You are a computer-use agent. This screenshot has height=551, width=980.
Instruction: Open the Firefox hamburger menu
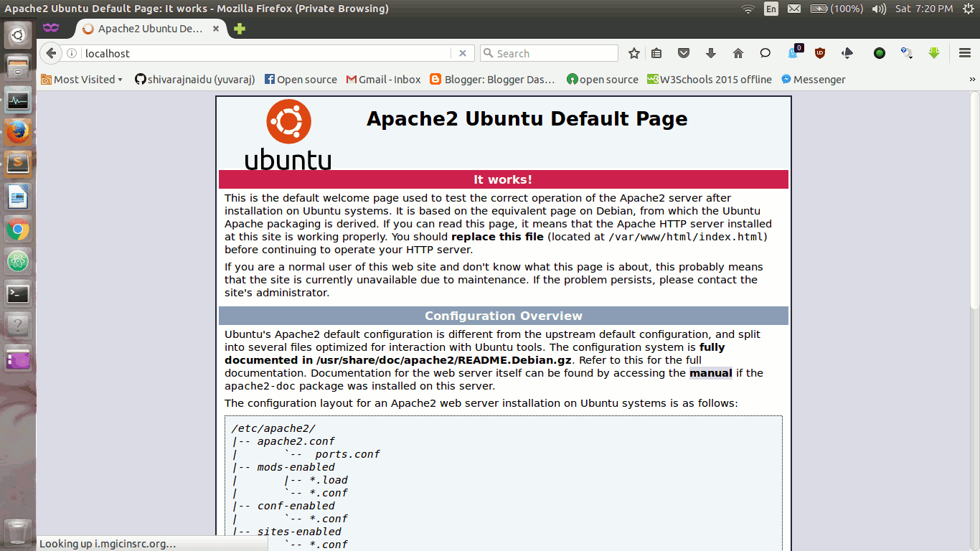[x=965, y=53]
